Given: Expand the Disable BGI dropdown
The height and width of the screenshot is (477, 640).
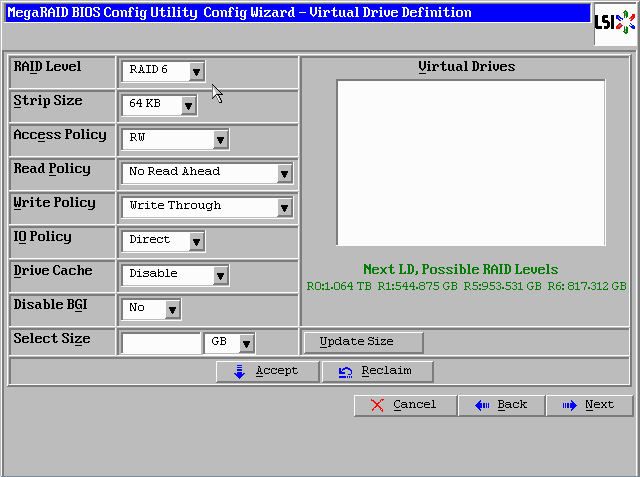Looking at the screenshot, I should pyautogui.click(x=172, y=309).
